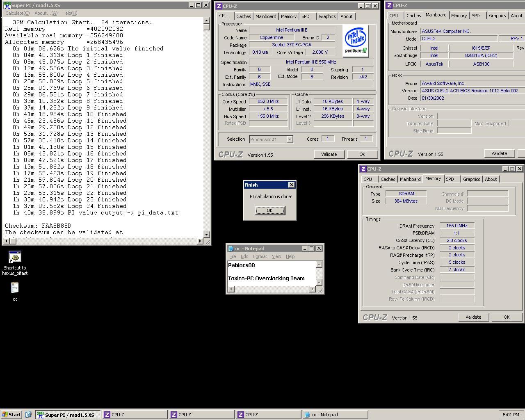The image size is (525, 420).
Task: Close the Finish dialog
Action: pyautogui.click(x=292, y=185)
